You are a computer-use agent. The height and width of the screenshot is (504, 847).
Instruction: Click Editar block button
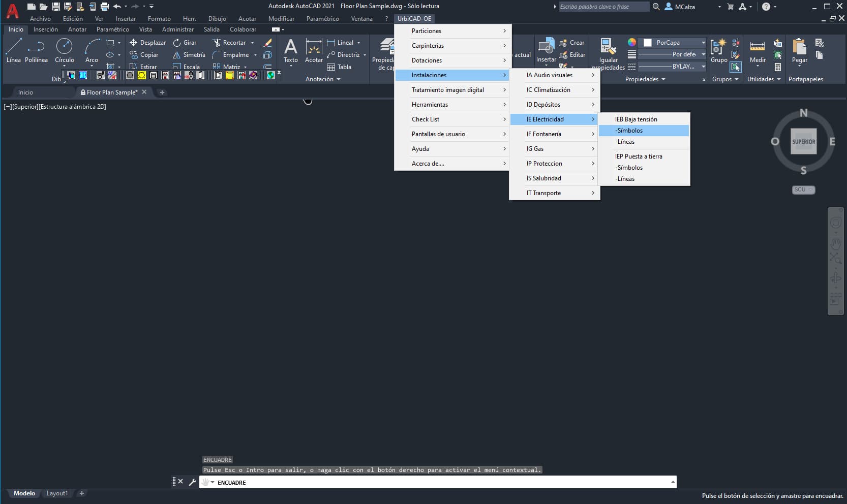pyautogui.click(x=572, y=55)
